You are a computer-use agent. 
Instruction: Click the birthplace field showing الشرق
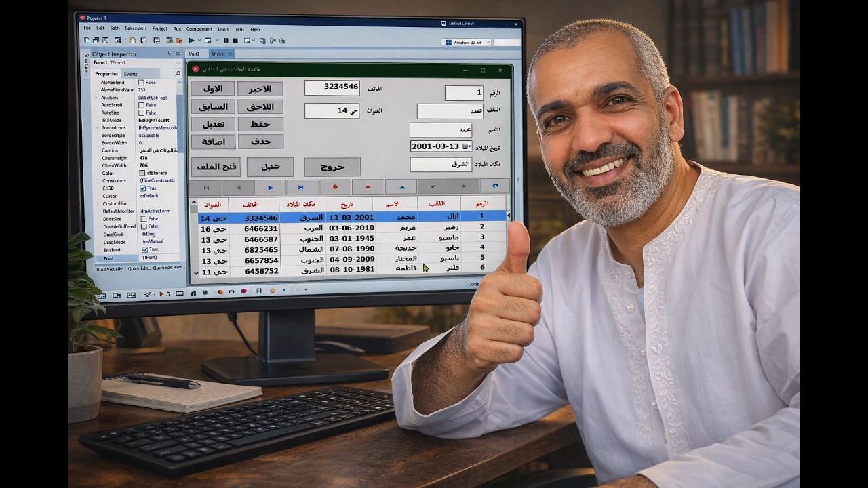[x=441, y=165]
